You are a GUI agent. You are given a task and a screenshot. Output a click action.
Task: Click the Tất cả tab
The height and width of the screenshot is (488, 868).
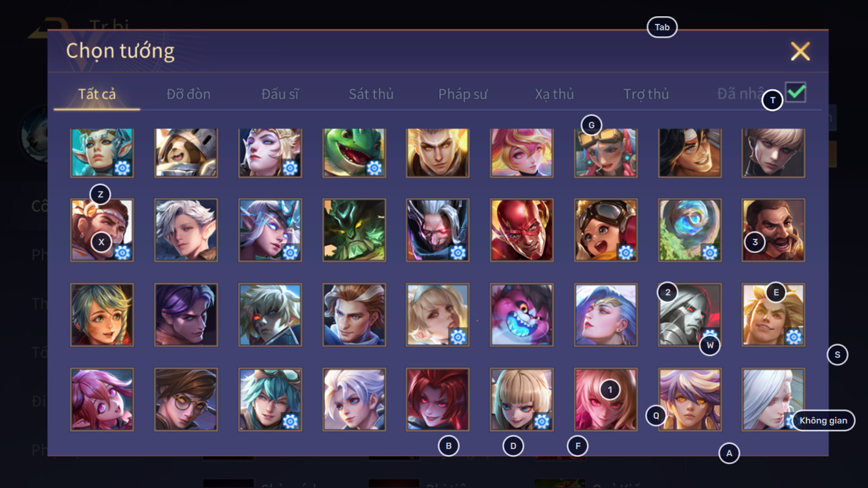tap(97, 94)
